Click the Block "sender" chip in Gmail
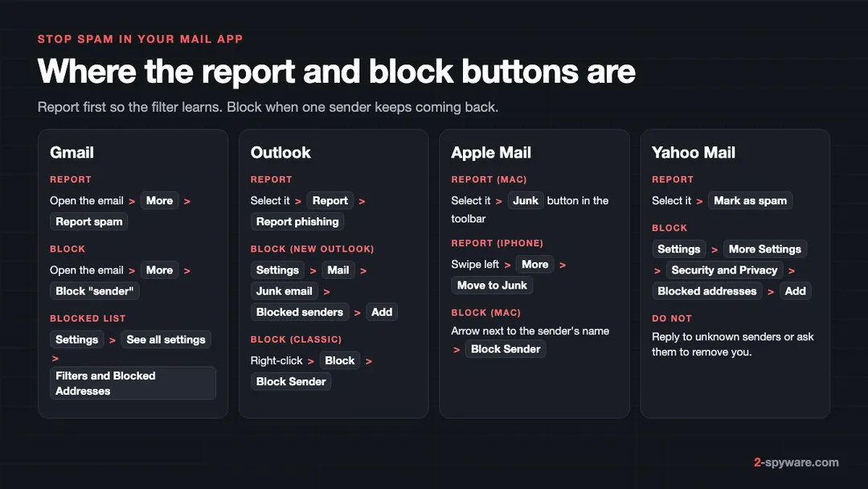Image resolution: width=868 pixels, height=489 pixels. click(x=95, y=291)
